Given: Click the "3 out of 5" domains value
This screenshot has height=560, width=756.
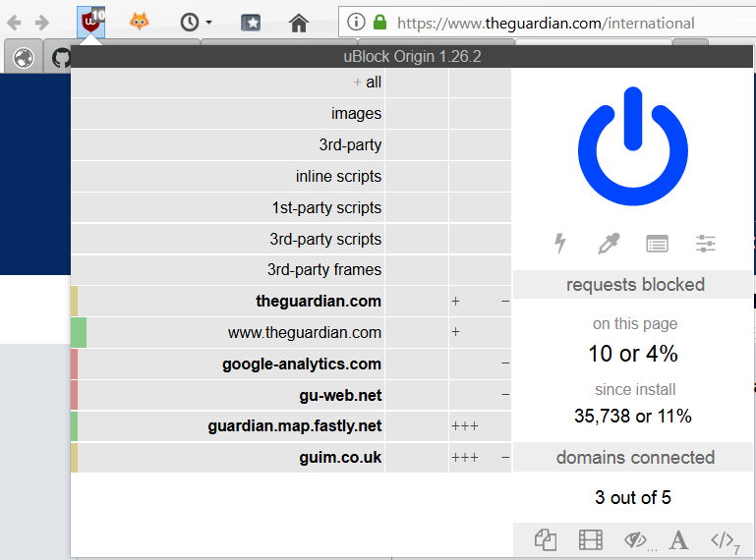Looking at the screenshot, I should pyautogui.click(x=633, y=497).
